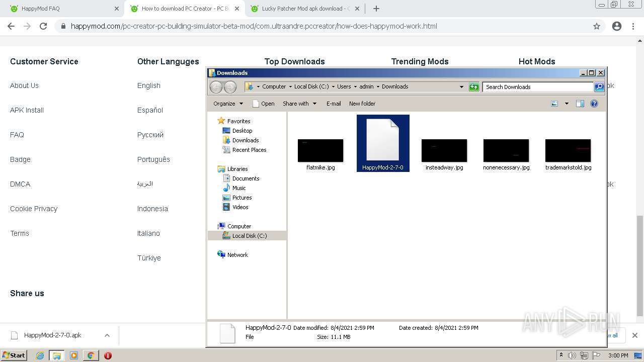Viewport: 644px width, 362px height.
Task: Click Open in the explorer toolbar
Action: [x=264, y=104]
